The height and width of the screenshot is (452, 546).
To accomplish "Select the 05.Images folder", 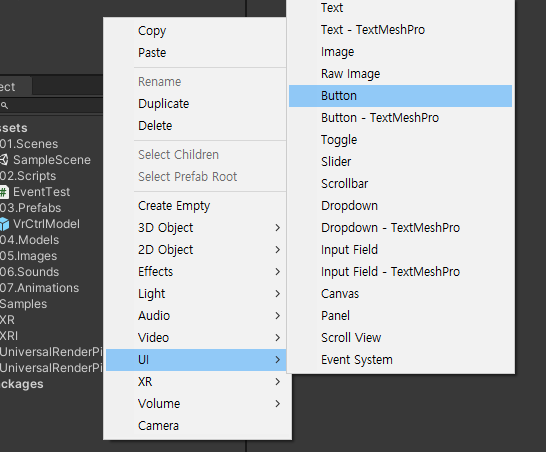I will coord(29,256).
